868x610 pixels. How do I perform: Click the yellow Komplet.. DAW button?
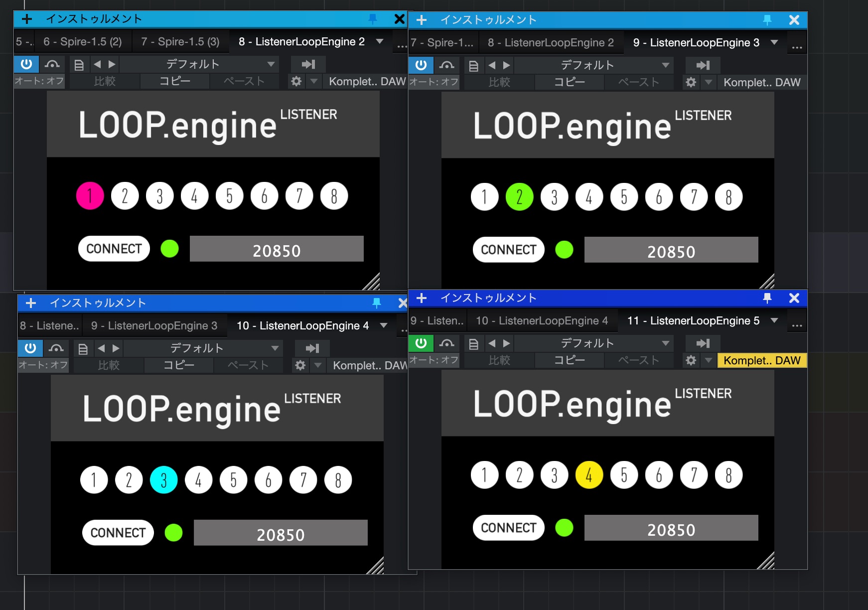click(761, 360)
